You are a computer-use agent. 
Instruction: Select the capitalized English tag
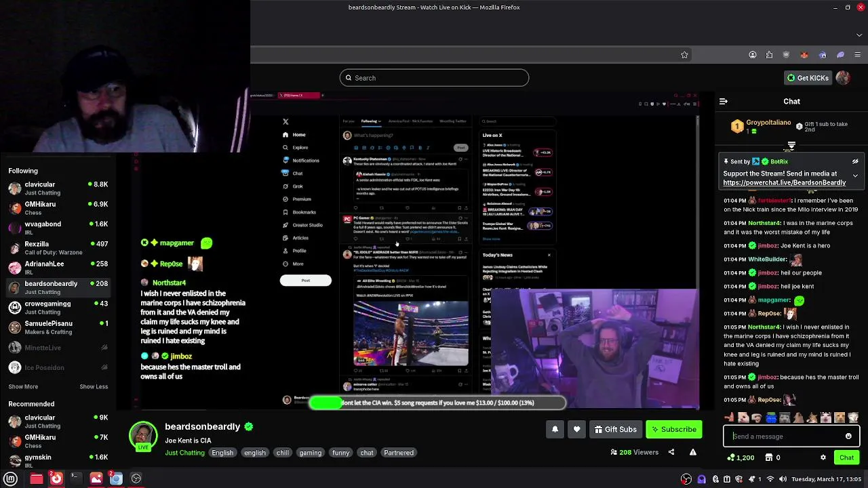coord(222,453)
